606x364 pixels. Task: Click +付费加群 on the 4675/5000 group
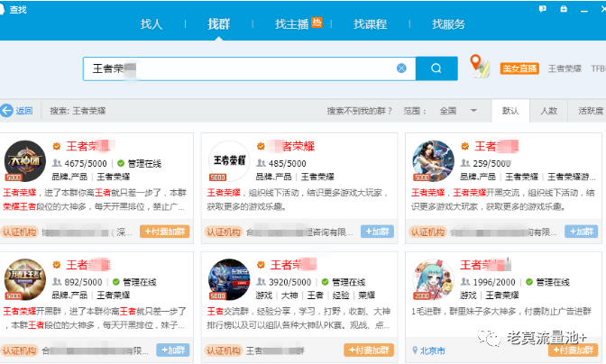165,232
